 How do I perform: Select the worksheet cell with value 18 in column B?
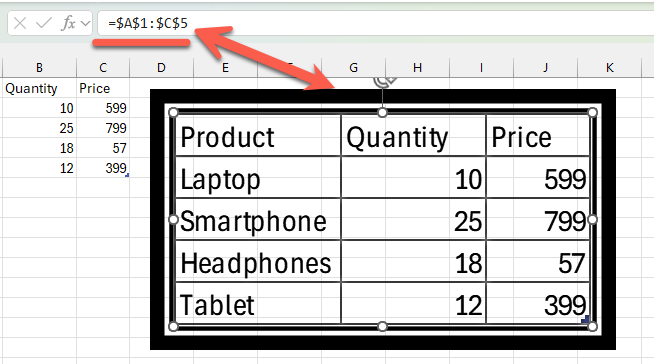coord(39,148)
